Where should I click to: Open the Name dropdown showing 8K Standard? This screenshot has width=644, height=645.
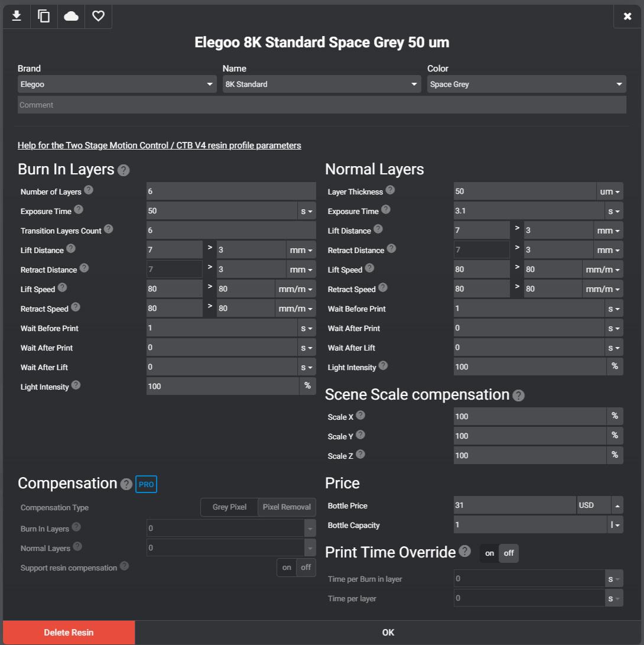(x=322, y=85)
